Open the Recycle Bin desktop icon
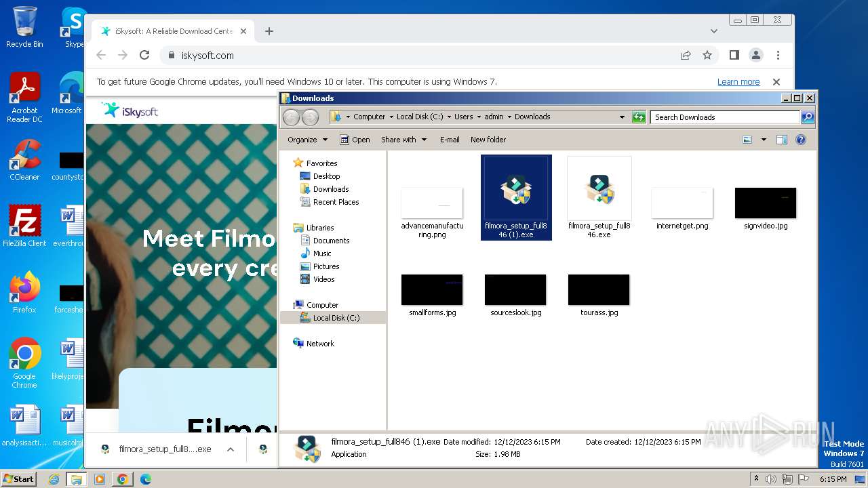This screenshot has width=868, height=488. coord(24,27)
